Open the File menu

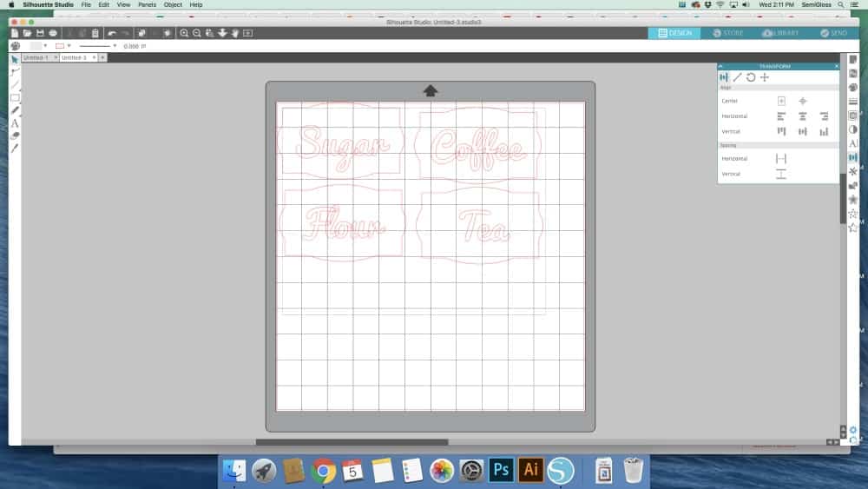coord(86,4)
